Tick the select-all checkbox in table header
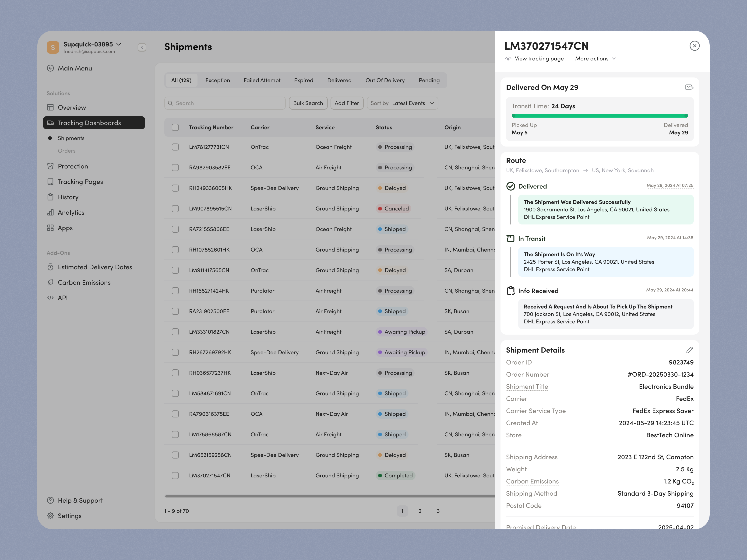The height and width of the screenshot is (560, 747). click(x=175, y=127)
